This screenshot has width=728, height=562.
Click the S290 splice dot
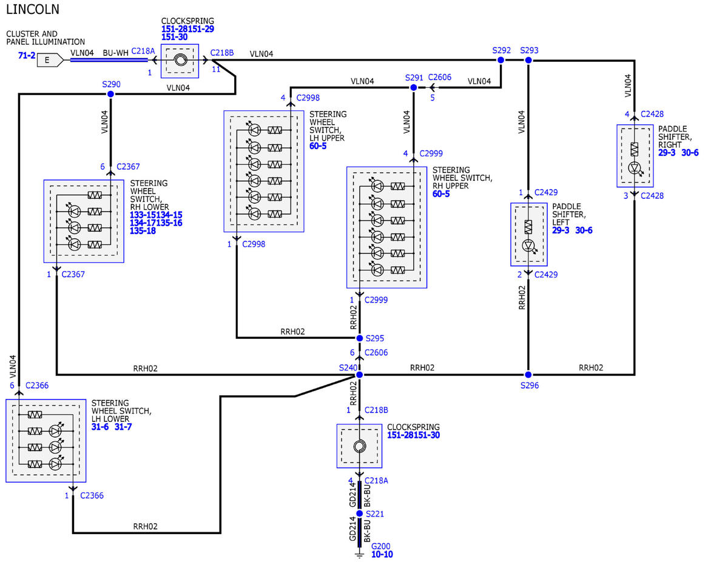[x=110, y=95]
